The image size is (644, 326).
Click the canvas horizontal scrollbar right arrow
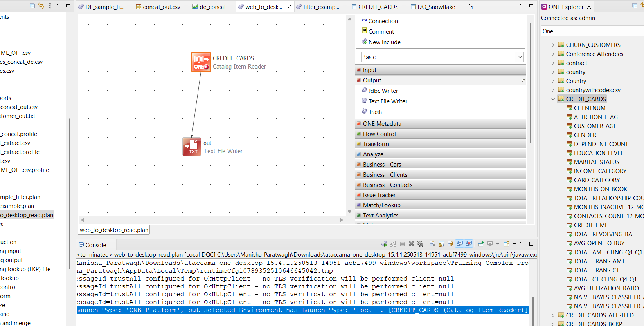coord(341,220)
